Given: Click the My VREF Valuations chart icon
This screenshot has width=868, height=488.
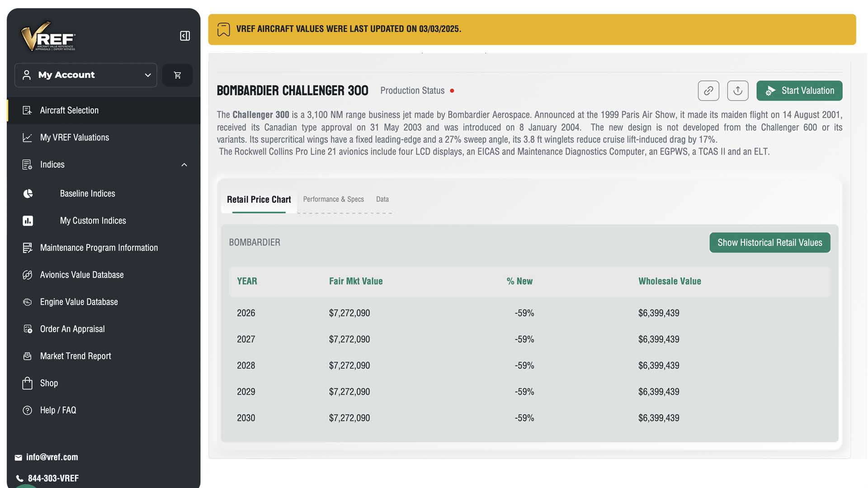Looking at the screenshot, I should [27, 137].
